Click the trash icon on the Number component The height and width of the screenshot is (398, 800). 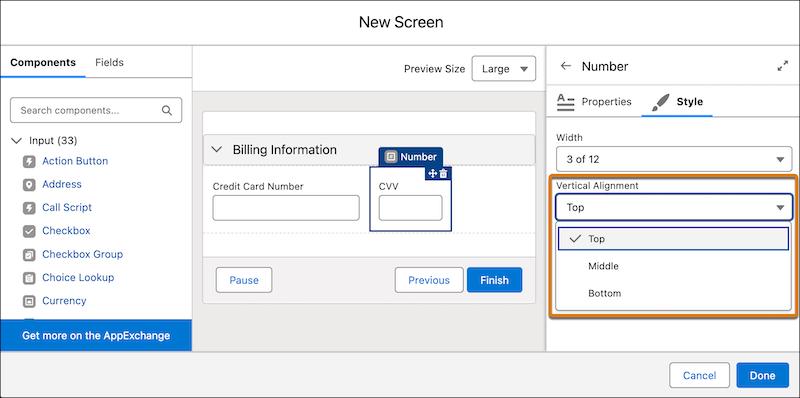[444, 173]
